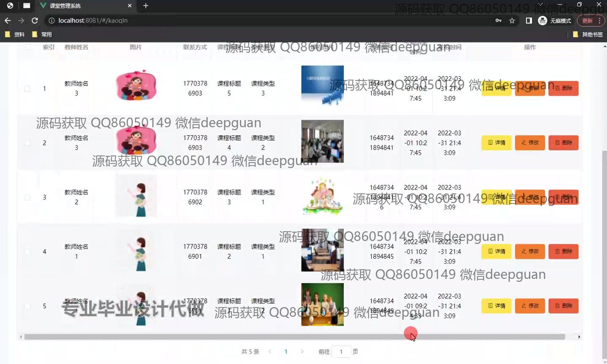Image resolution: width=607 pixels, height=364 pixels.
Task: Focus the go-to page number input
Action: (341, 351)
